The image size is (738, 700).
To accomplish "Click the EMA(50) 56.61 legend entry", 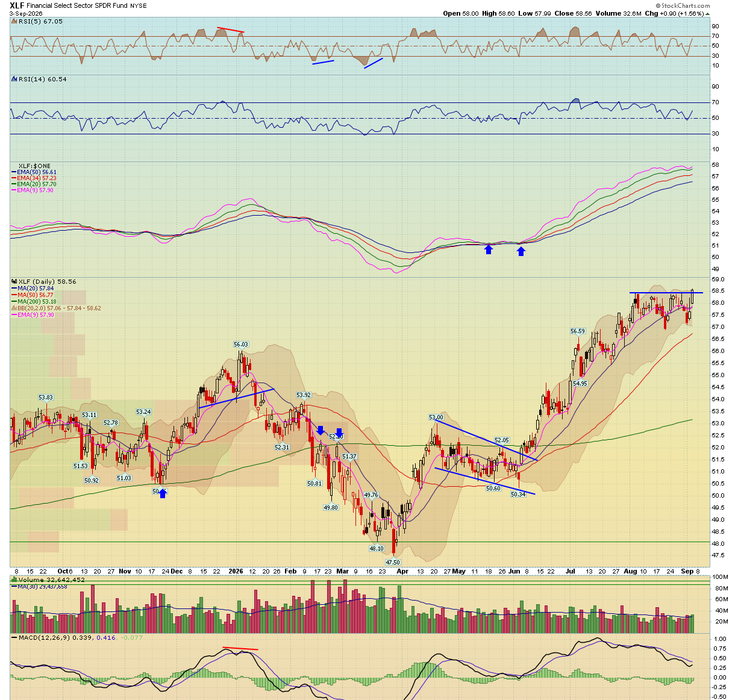I will click(37, 172).
